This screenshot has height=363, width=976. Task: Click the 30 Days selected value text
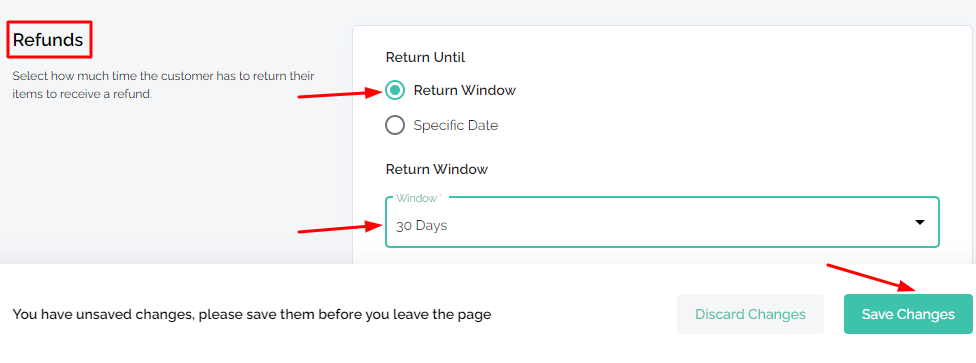pyautogui.click(x=421, y=225)
